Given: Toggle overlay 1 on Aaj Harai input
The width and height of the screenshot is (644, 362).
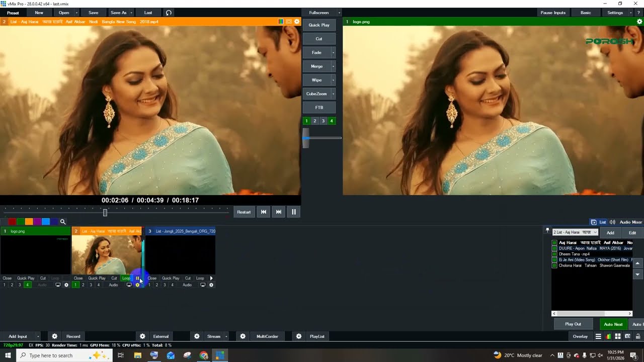Looking at the screenshot, I should point(75,285).
